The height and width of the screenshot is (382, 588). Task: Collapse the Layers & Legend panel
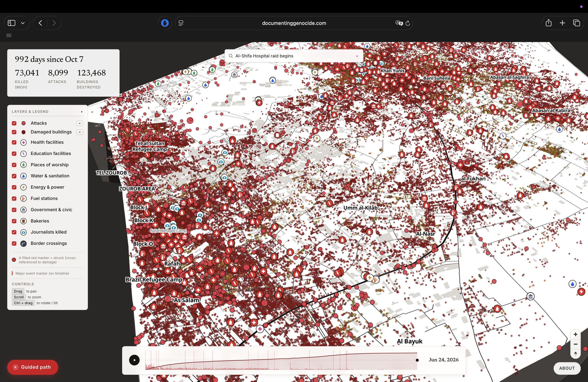82,112
